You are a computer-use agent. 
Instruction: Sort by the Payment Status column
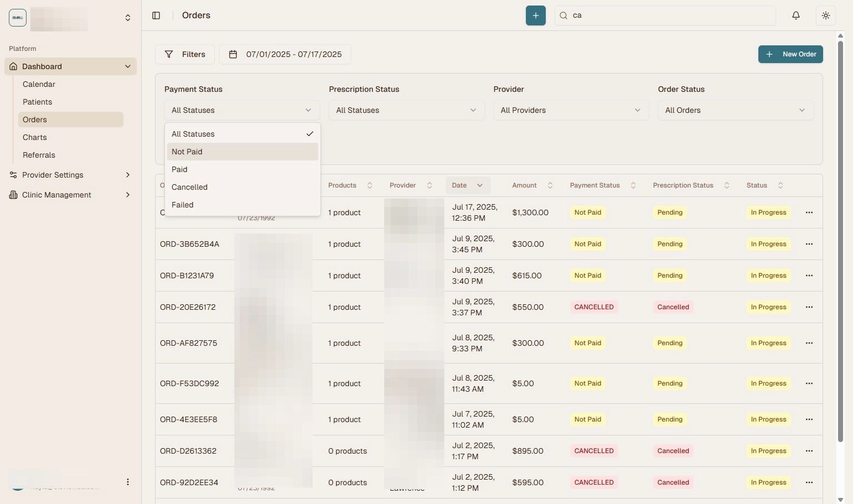[603, 185]
